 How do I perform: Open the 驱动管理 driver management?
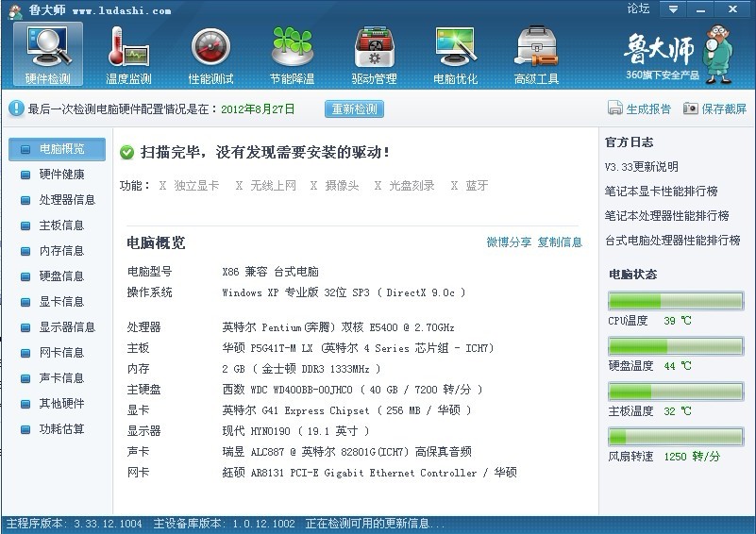point(374,55)
